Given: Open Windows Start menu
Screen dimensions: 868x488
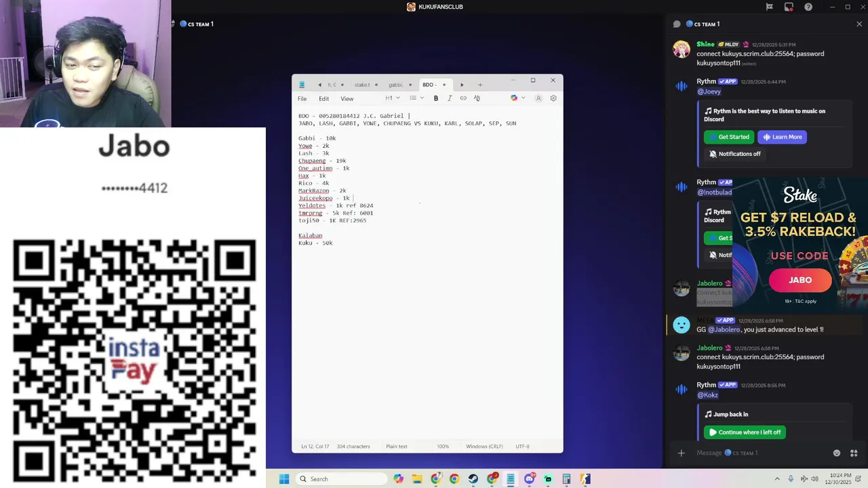Looking at the screenshot, I should pyautogui.click(x=284, y=479).
